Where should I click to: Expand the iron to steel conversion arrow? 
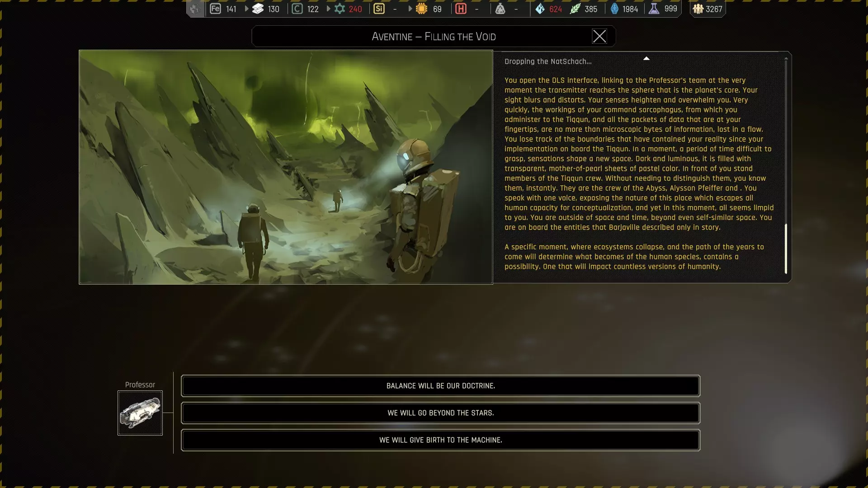coord(247,9)
